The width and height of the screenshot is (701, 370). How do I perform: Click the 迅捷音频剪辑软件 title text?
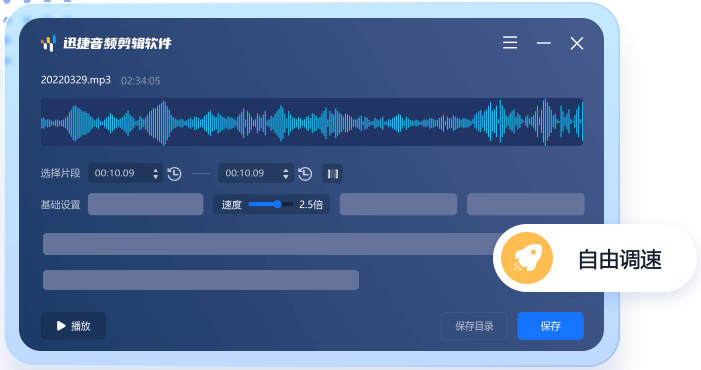(117, 43)
